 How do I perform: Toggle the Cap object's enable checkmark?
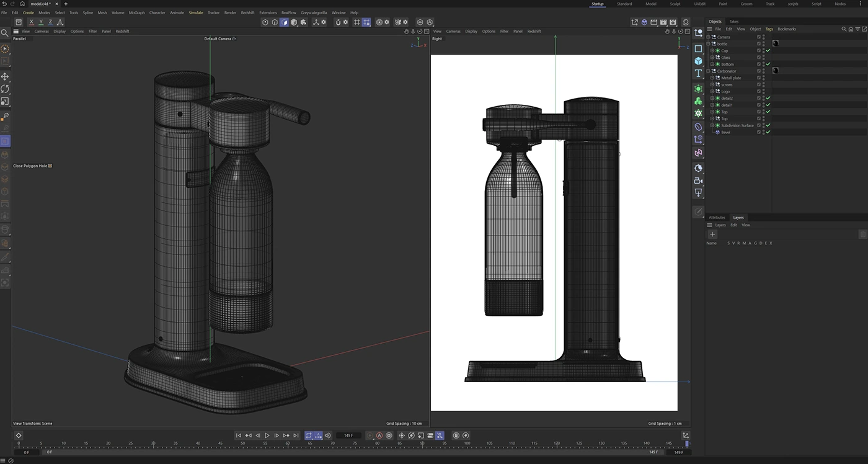768,51
